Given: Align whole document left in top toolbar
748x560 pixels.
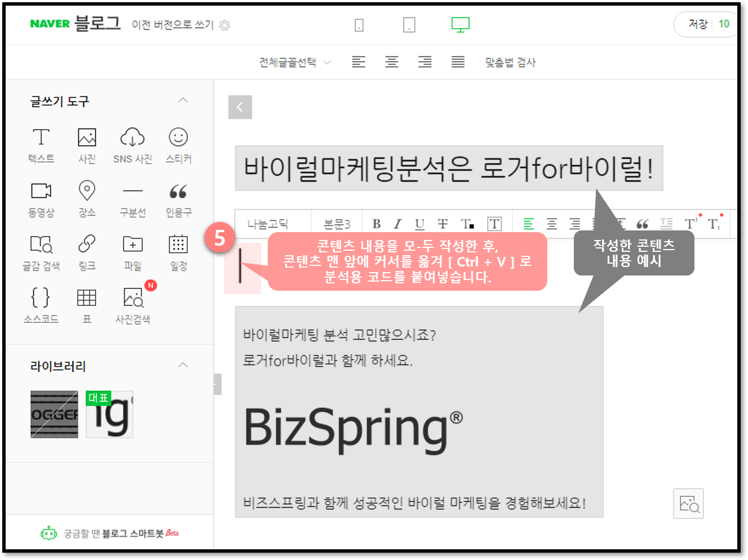Looking at the screenshot, I should coord(358,62).
